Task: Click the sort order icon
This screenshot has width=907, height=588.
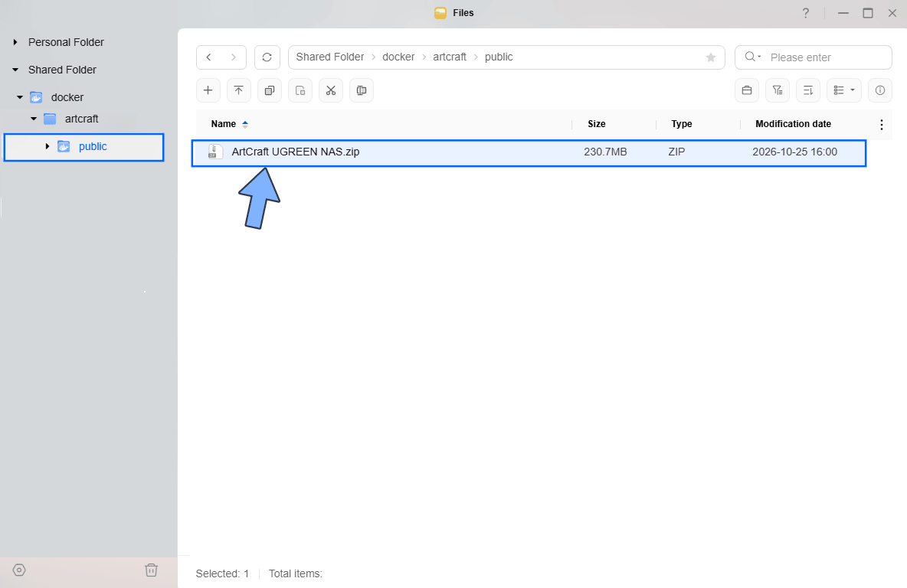Action: tap(808, 90)
